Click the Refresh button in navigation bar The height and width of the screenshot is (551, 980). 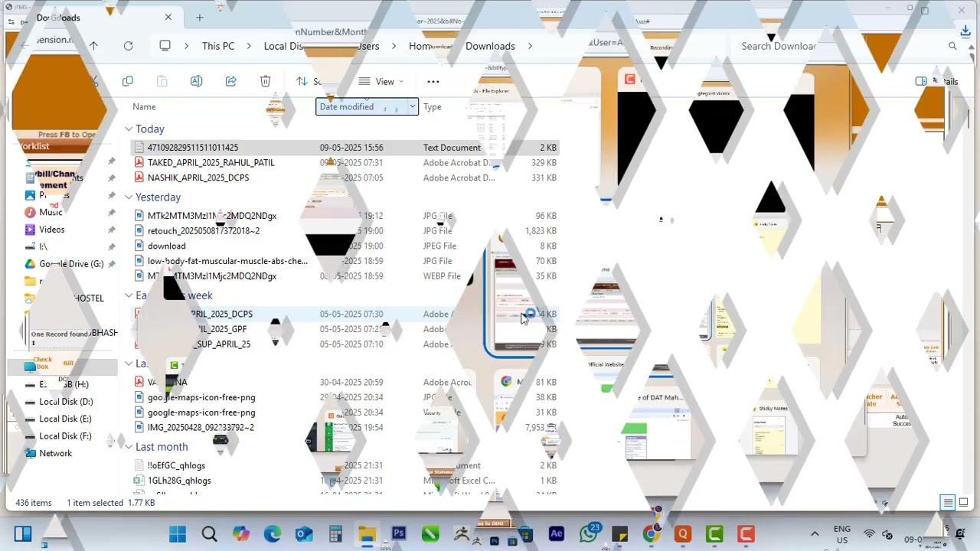click(129, 46)
